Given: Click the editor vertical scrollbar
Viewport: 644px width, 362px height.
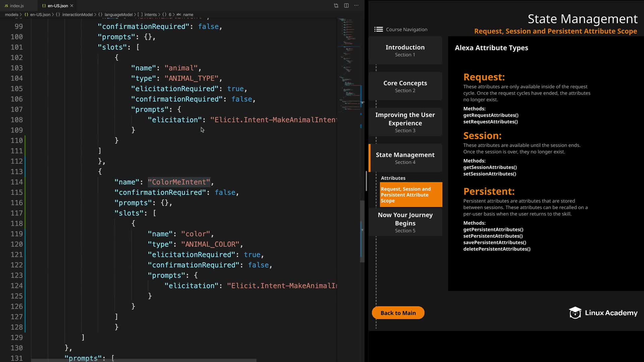Looking at the screenshot, I should [362, 231].
